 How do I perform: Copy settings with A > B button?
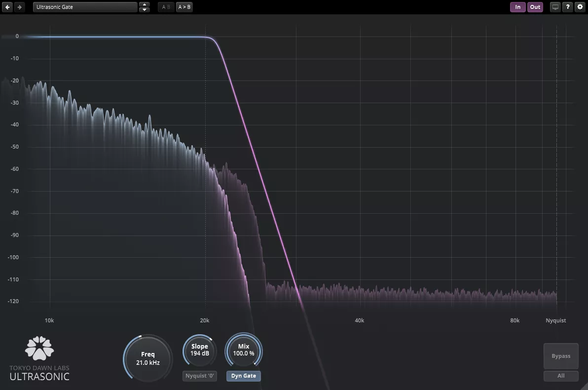[x=184, y=7]
